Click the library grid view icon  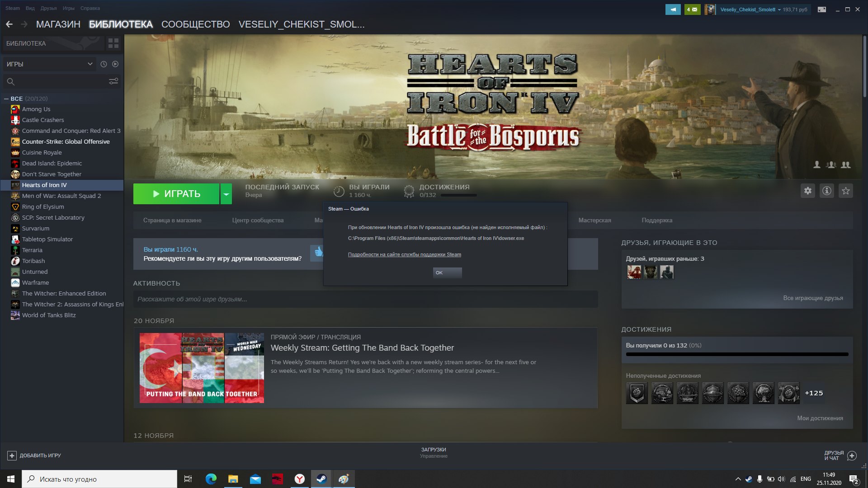point(113,43)
